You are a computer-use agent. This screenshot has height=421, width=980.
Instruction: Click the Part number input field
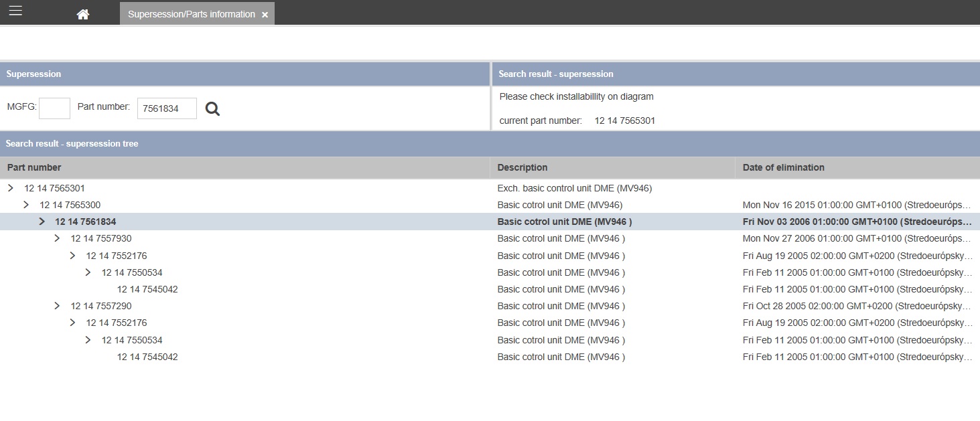[x=167, y=108]
